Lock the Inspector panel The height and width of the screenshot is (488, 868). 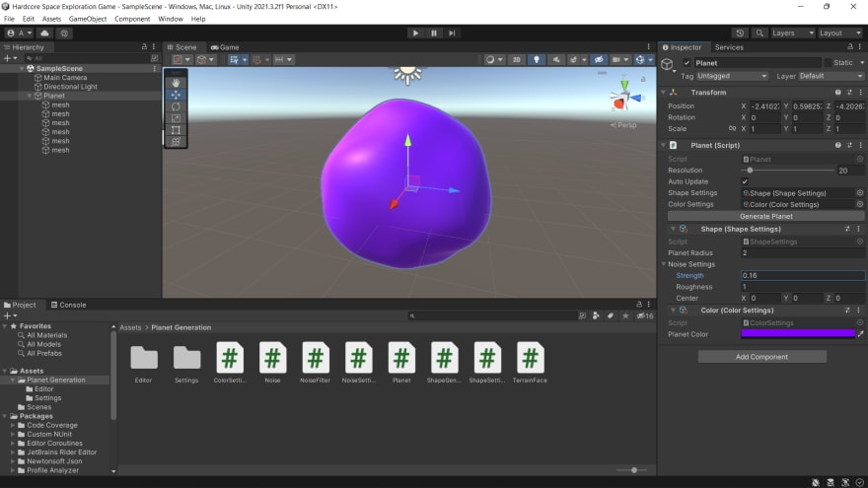click(850, 47)
